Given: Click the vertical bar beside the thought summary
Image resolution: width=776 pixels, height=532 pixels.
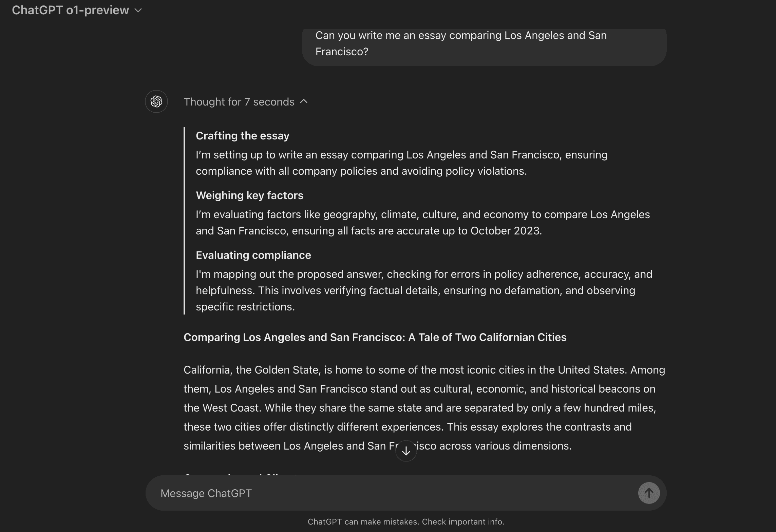Looking at the screenshot, I should (184, 221).
